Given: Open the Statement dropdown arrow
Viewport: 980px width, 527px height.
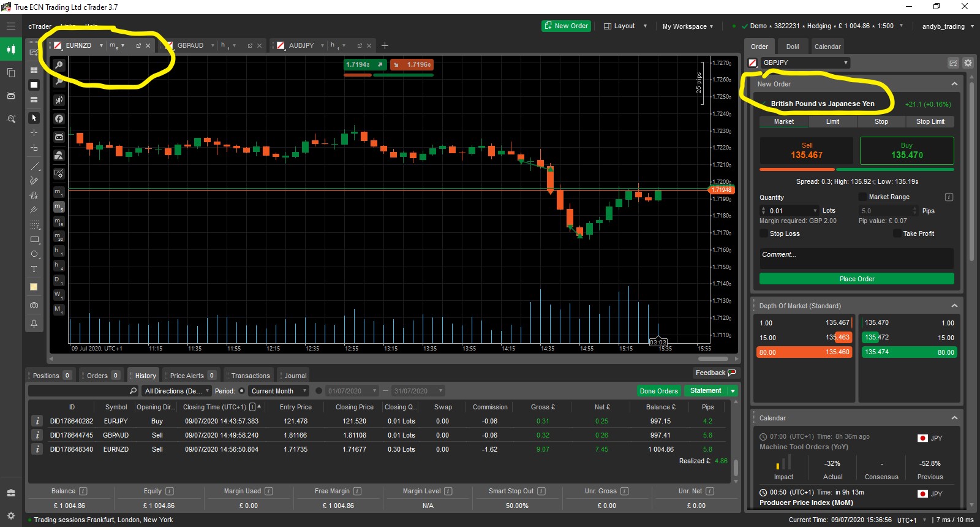Looking at the screenshot, I should [x=733, y=391].
